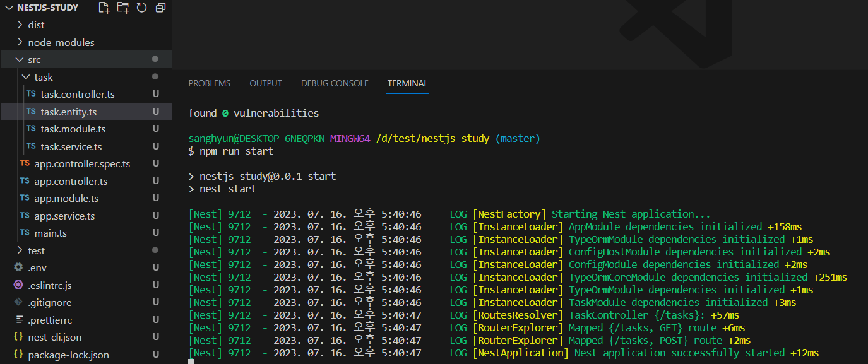Click 'Mapped {/tasks, GET} route' log line
The height and width of the screenshot is (364, 868).
[x=643, y=328]
